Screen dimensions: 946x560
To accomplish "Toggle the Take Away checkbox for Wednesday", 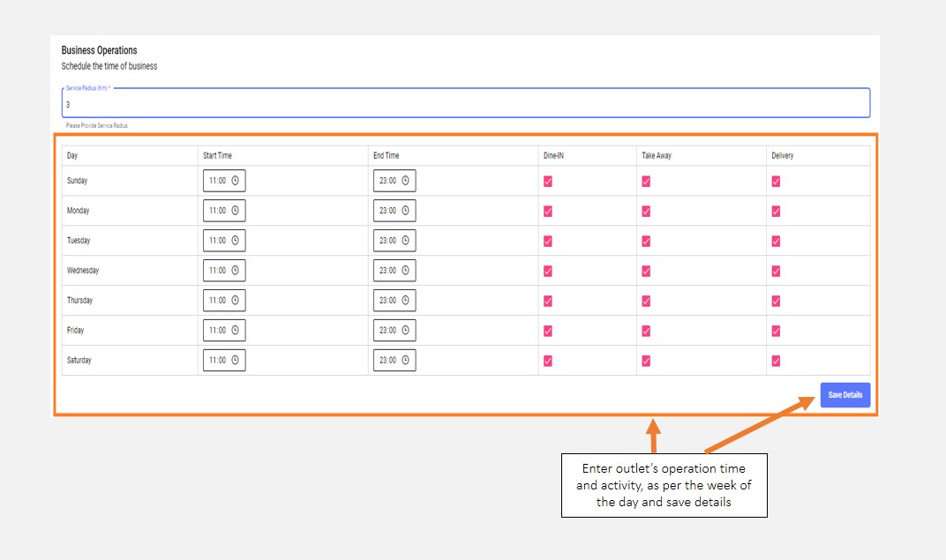I will (646, 271).
